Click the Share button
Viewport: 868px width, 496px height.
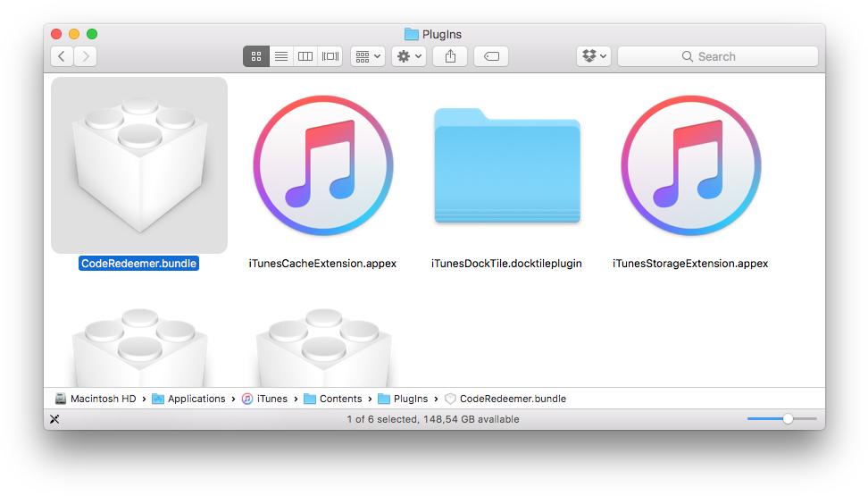450,56
